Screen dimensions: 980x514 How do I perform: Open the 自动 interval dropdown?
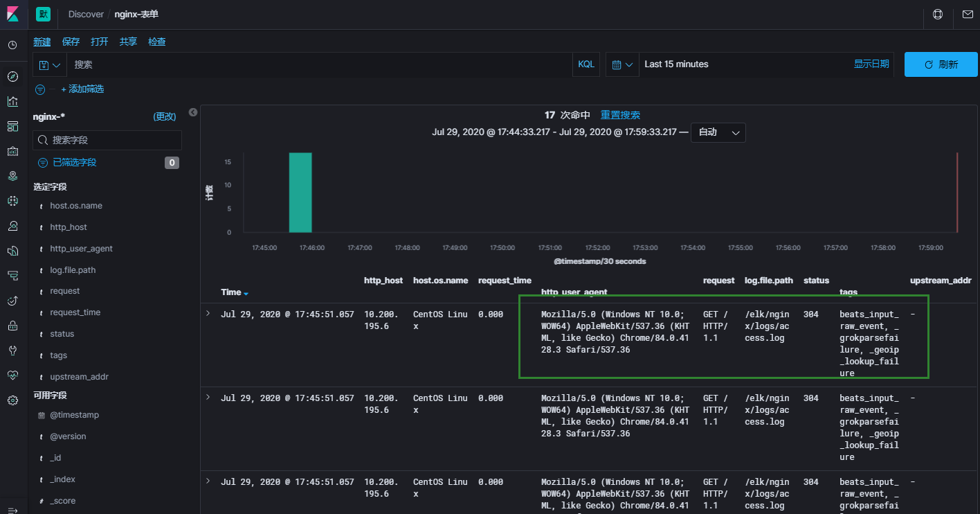click(718, 132)
